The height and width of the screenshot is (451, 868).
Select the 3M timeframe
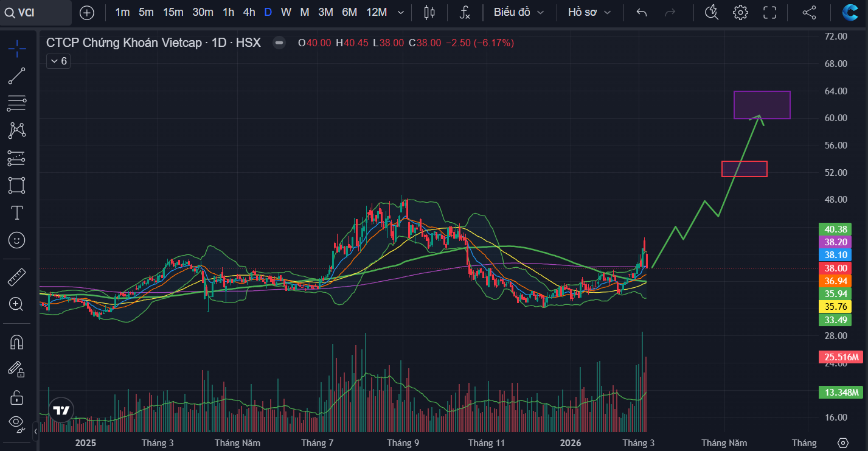325,12
